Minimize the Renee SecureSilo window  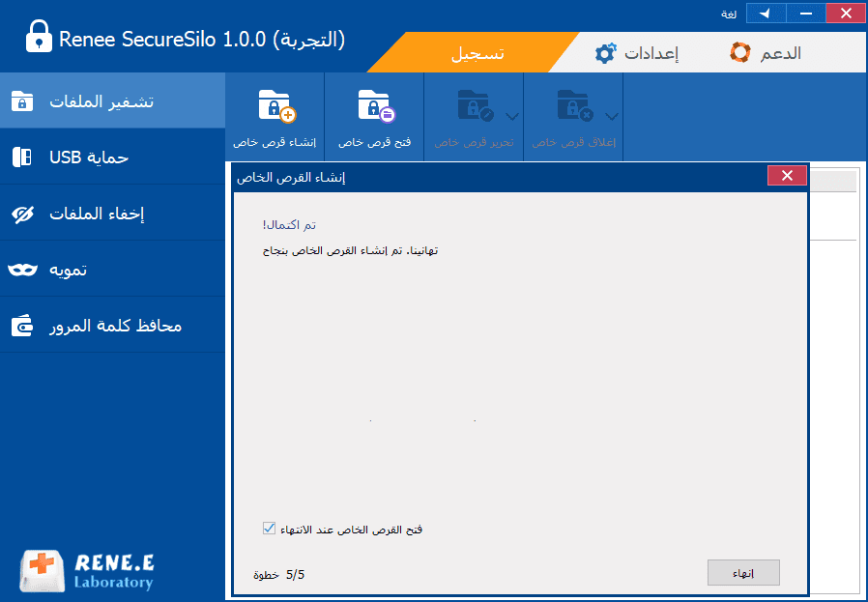806,14
